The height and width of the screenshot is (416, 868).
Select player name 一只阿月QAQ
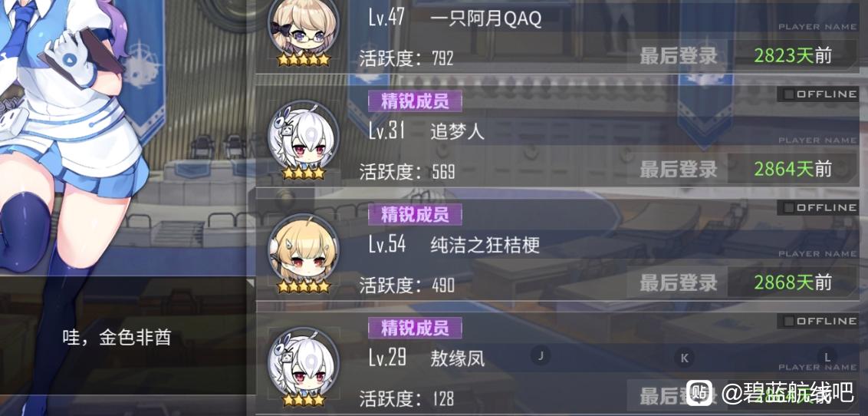point(485,19)
